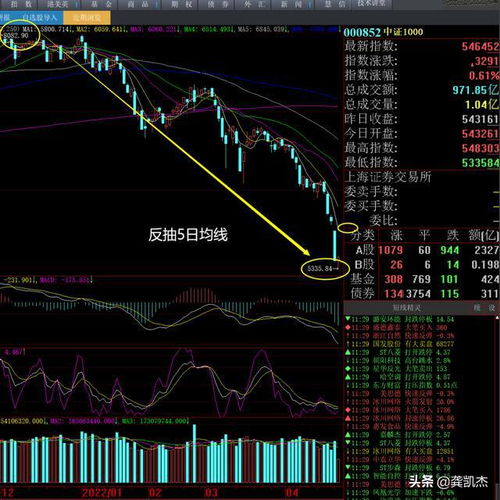The width and height of the screenshot is (500, 500).
Task: Click the 基金 row flat count 769
Action: pyautogui.click(x=421, y=279)
